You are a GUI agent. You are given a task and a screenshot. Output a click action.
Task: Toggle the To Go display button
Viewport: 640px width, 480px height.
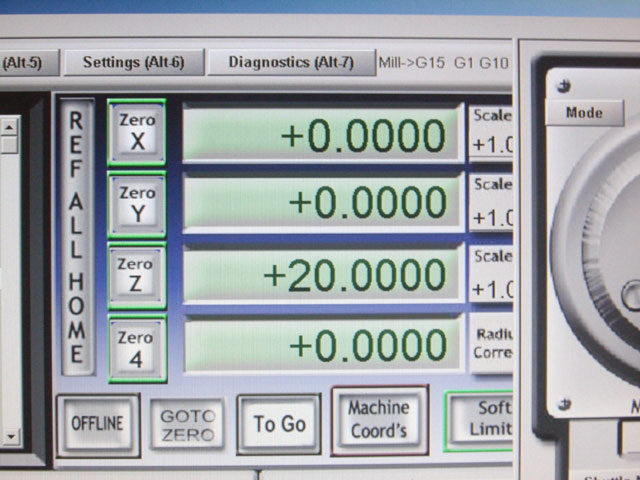[279, 424]
